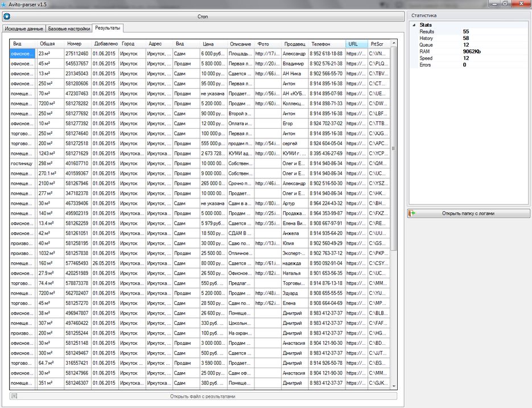Click the Excel file icon at bottom left

pos(13,395)
